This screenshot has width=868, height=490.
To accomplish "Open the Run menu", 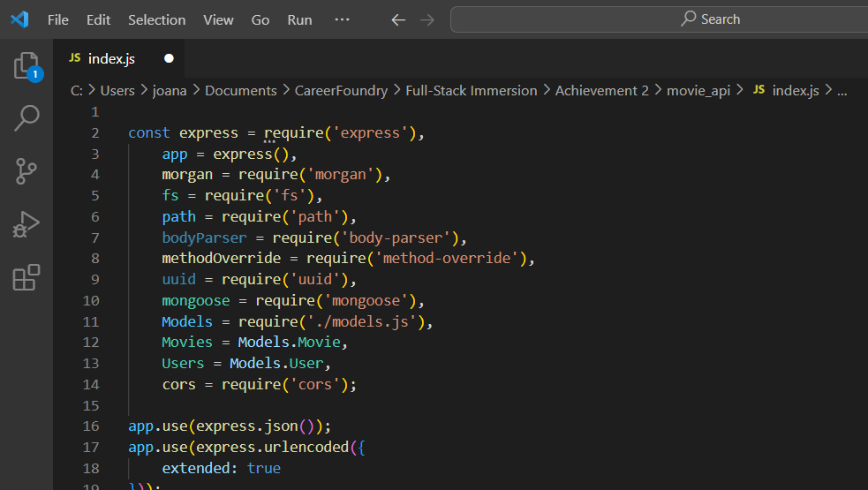I will coord(299,19).
